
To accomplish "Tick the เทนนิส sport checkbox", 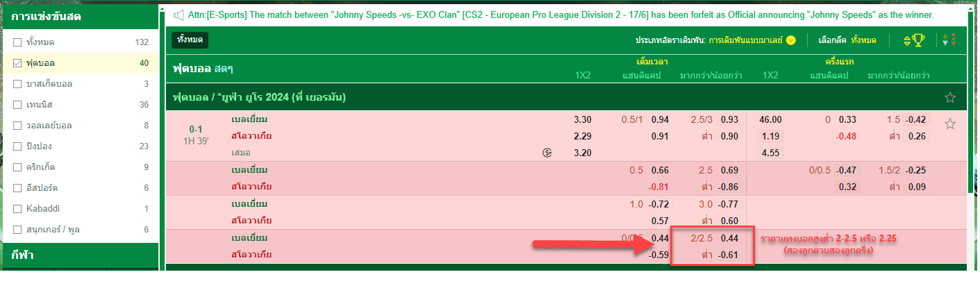I will pos(17,105).
